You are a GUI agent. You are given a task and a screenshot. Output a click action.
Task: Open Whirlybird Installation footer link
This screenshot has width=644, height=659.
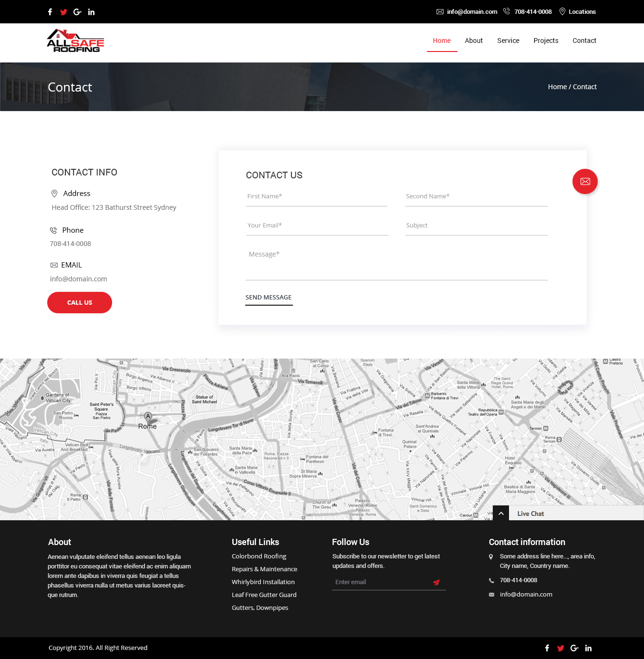tap(263, 582)
